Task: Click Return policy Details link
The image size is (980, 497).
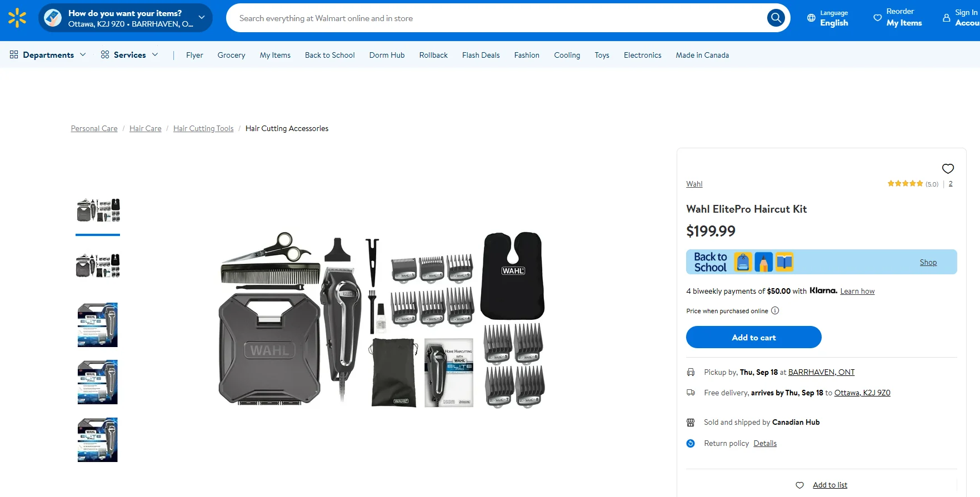Action: 764,443
